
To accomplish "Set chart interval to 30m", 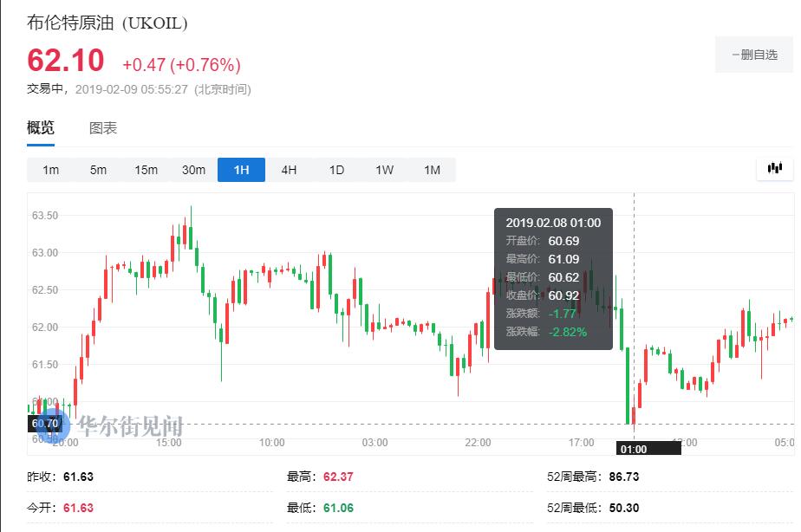I will tap(193, 170).
